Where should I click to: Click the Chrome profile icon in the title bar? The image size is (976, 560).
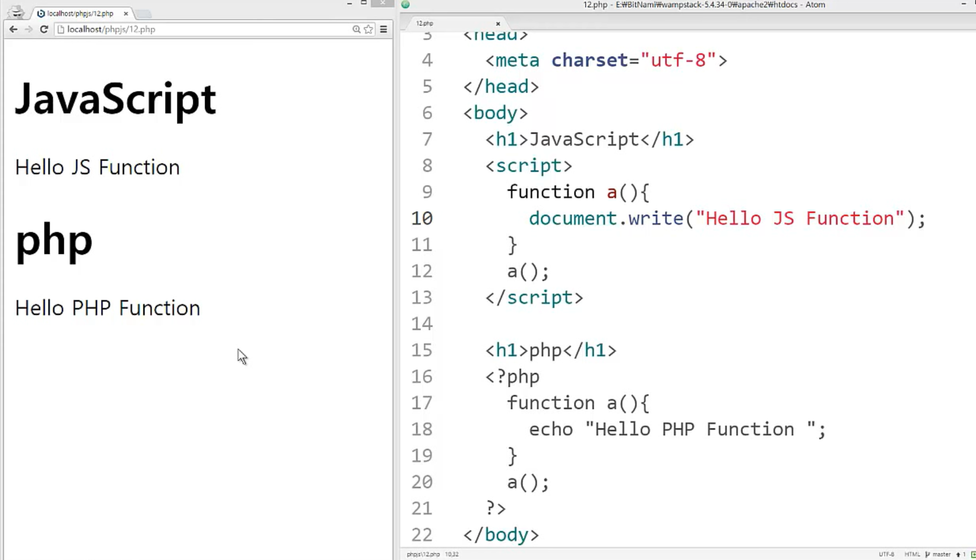coord(16,12)
